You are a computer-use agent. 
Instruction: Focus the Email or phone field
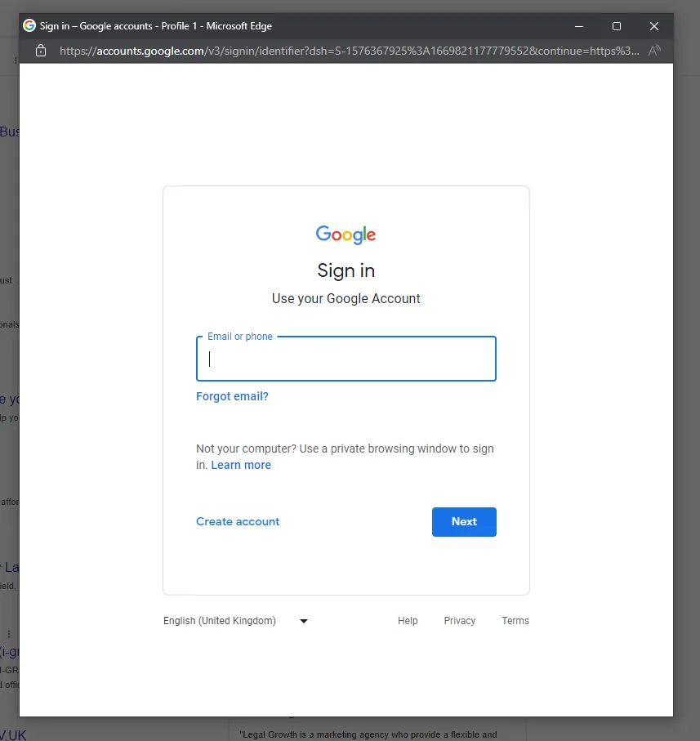[346, 359]
